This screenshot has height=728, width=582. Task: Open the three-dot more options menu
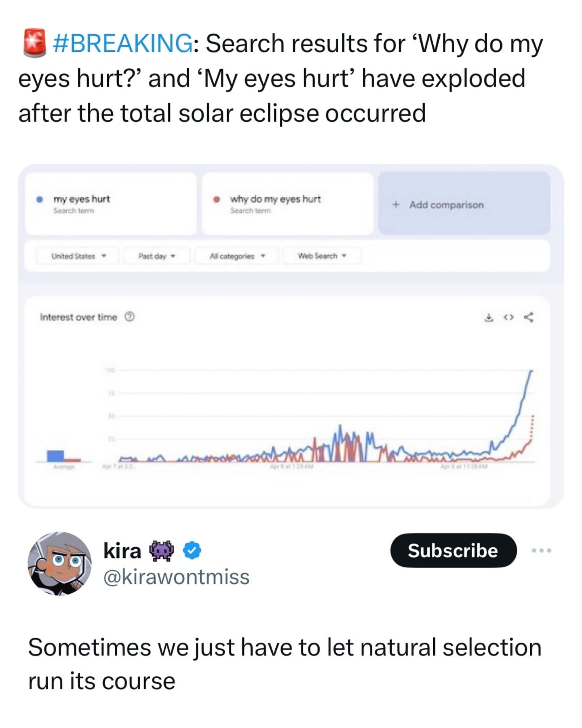click(541, 550)
